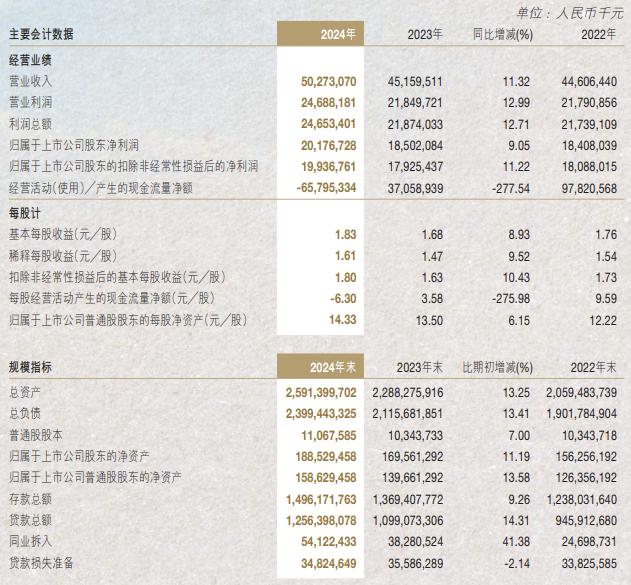Select the percentage 41.38

[x=516, y=542]
